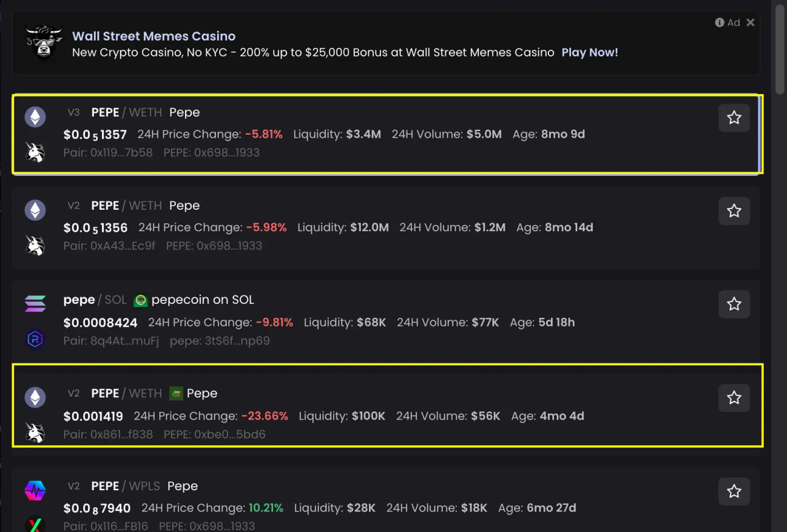Click the Ethereum icon in the 4mo 4d row

35,397
